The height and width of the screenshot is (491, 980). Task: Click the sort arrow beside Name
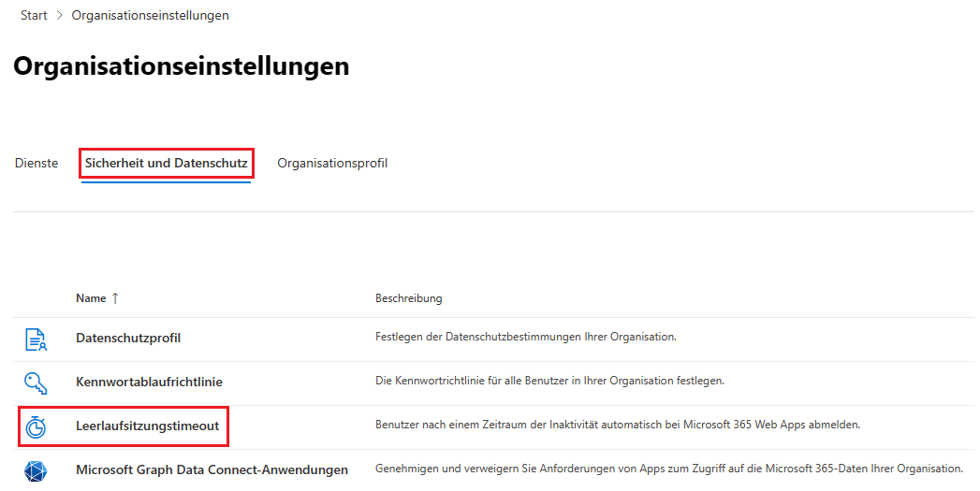coord(115,298)
